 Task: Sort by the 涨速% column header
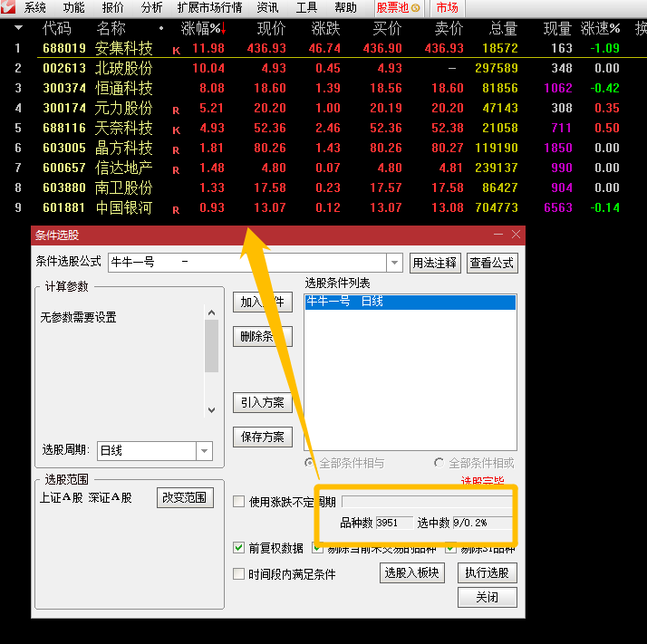tap(600, 28)
